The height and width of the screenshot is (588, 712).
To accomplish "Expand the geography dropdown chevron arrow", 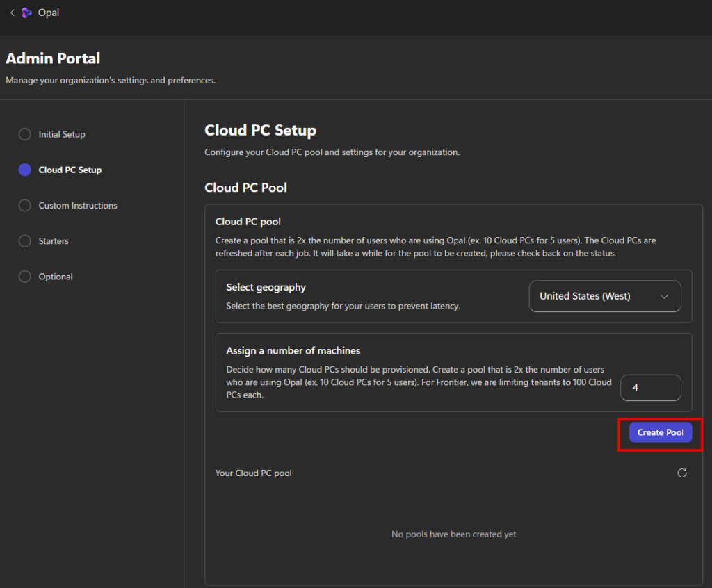I will tap(664, 296).
